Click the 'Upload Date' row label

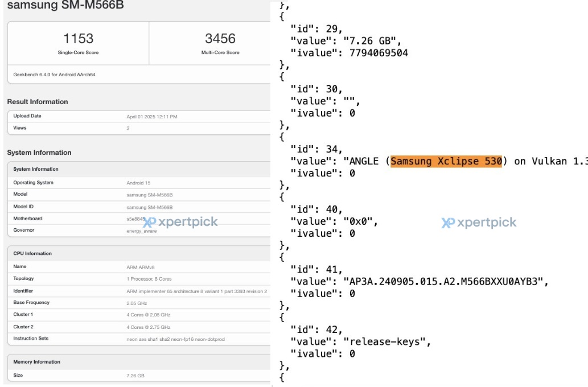27,116
